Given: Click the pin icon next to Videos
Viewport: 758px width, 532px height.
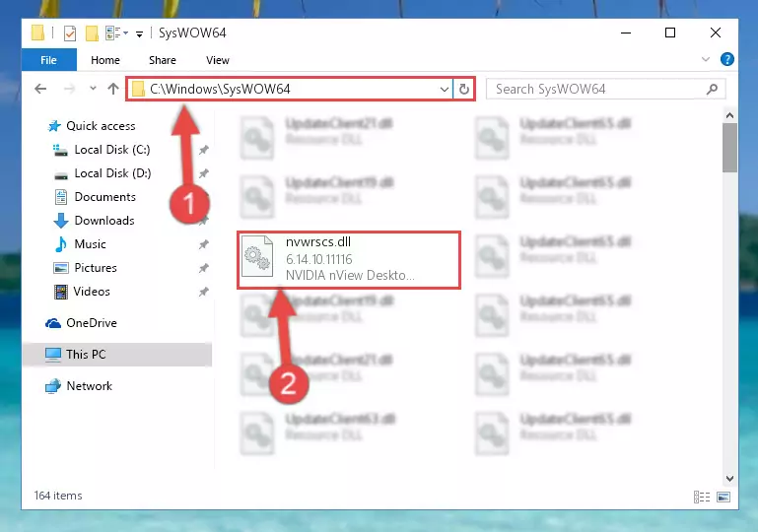Looking at the screenshot, I should pyautogui.click(x=203, y=292).
